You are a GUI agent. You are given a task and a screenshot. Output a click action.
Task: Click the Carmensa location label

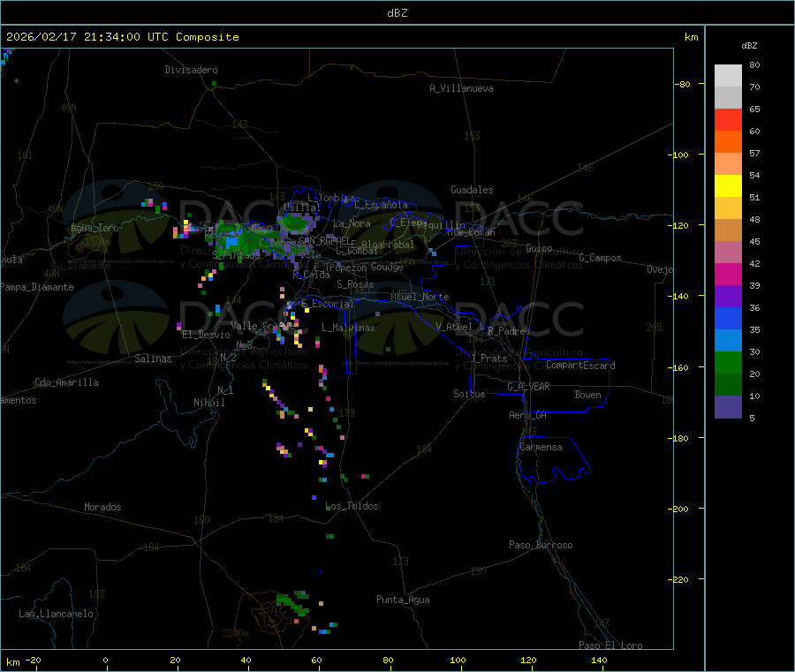[541, 447]
